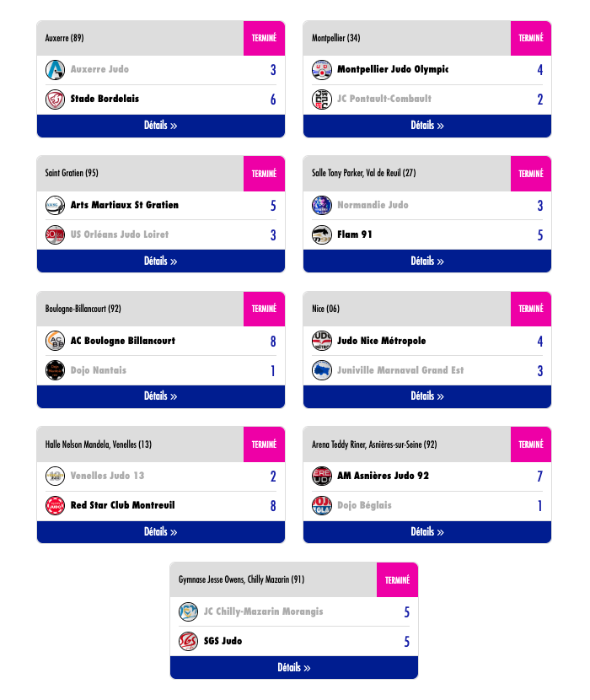The height and width of the screenshot is (700, 590).
Task: Click the Dojo Béglais club logo
Action: (321, 505)
